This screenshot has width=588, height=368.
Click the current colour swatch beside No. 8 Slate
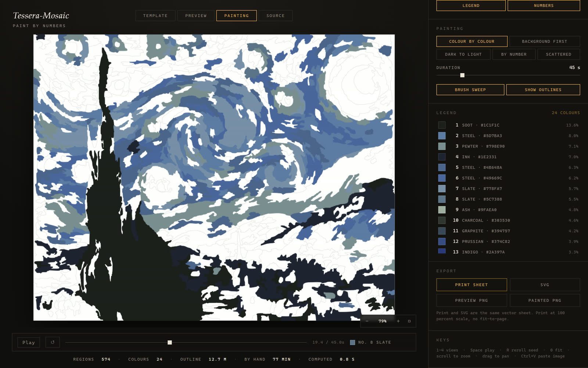click(x=352, y=343)
